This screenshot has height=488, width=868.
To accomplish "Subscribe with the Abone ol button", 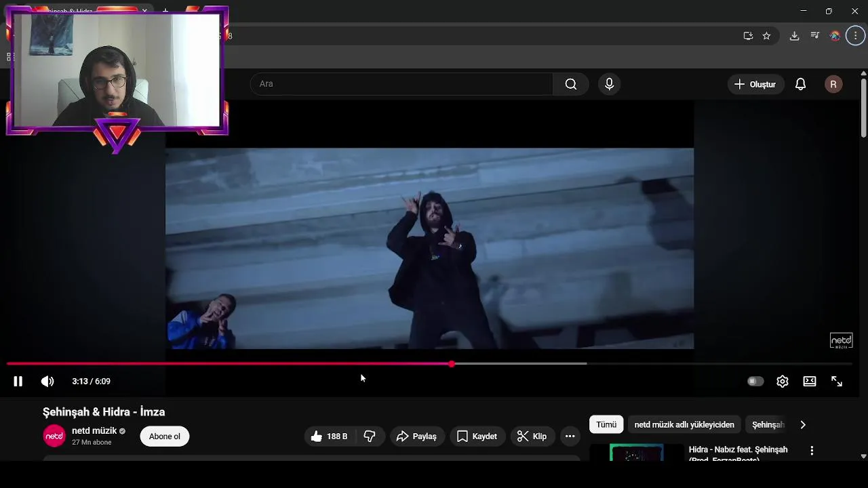I will (165, 436).
